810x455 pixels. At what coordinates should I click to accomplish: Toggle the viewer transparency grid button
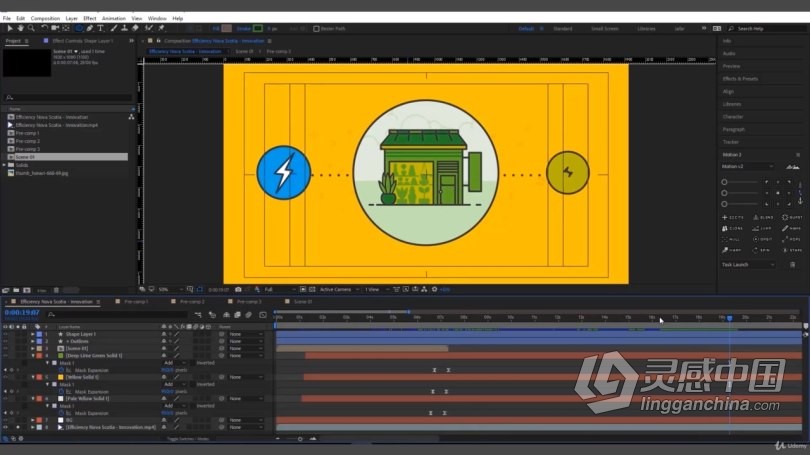click(x=312, y=290)
